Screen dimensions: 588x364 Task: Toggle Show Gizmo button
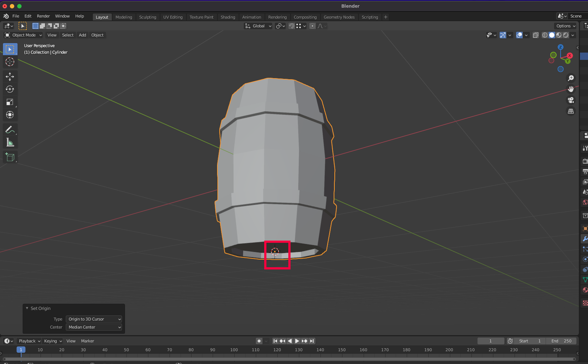click(503, 35)
